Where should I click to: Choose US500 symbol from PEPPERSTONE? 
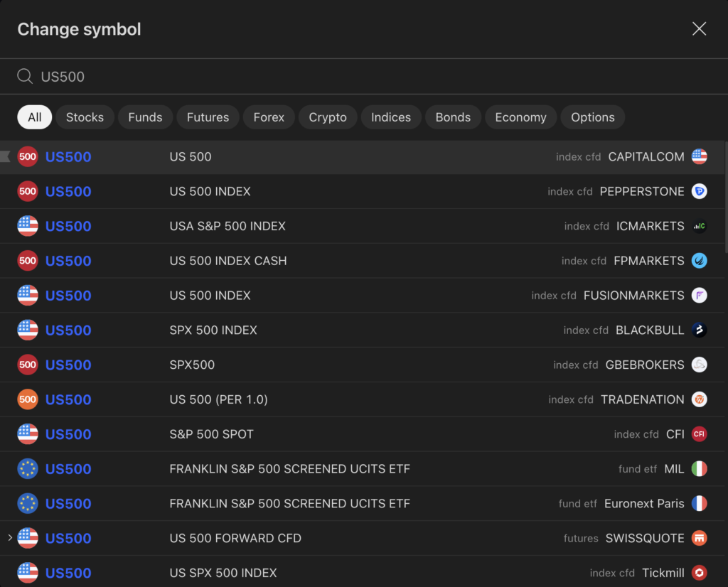click(x=68, y=191)
